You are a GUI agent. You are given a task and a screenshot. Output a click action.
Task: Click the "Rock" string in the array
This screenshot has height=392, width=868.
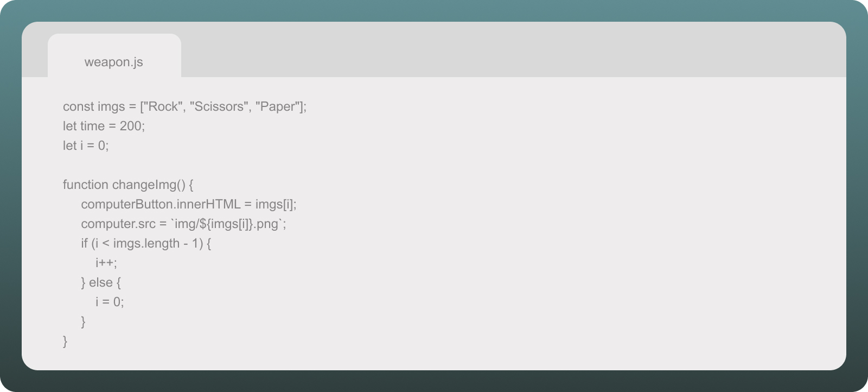163,106
